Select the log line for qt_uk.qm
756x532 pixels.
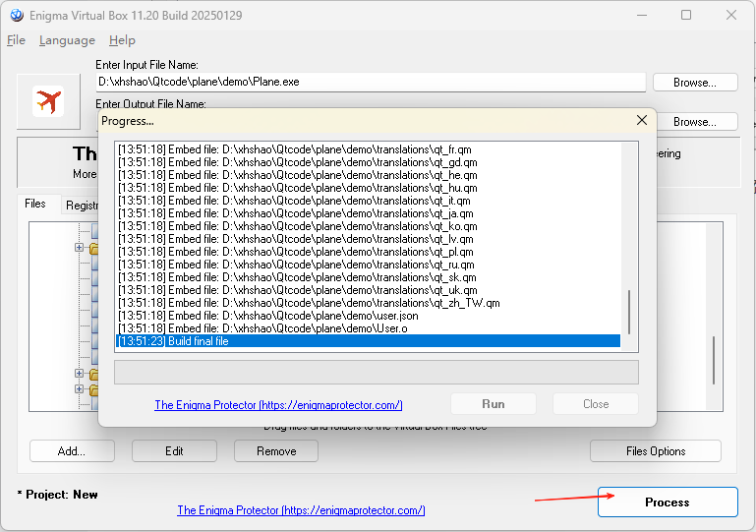tap(369, 290)
